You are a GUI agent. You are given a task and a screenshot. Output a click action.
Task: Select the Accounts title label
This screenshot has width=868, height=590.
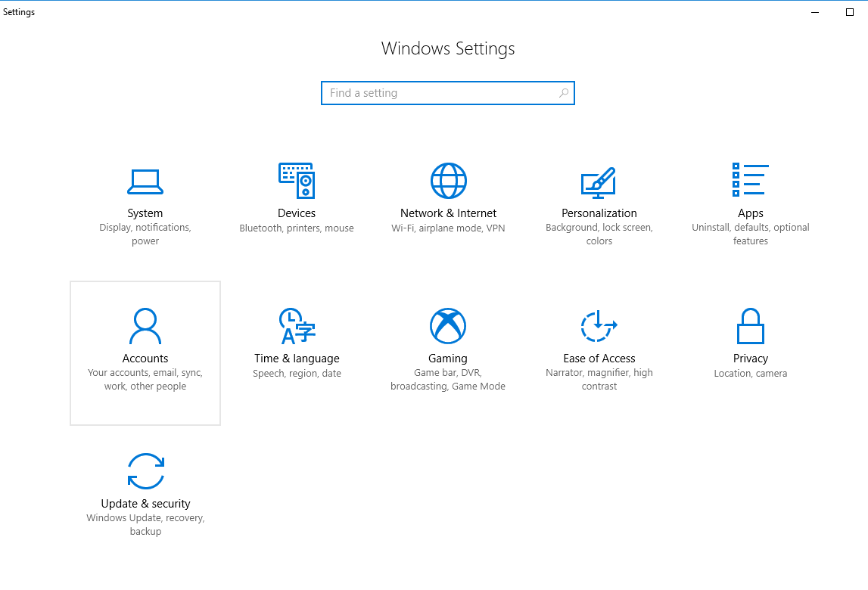point(145,358)
